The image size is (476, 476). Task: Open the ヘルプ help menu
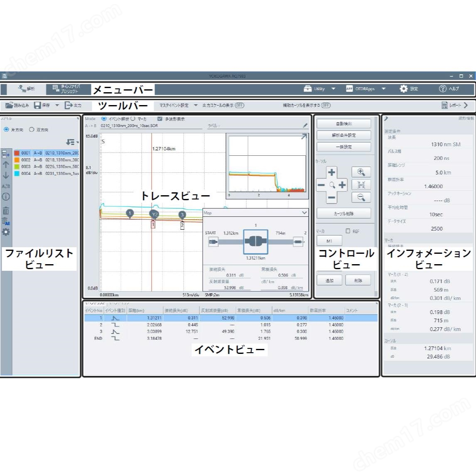pos(449,88)
